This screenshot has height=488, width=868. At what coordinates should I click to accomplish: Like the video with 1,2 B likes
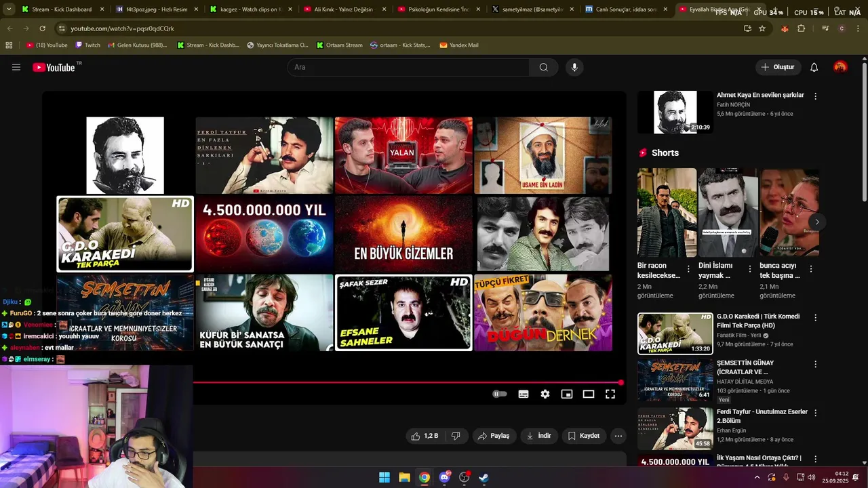pos(425,436)
